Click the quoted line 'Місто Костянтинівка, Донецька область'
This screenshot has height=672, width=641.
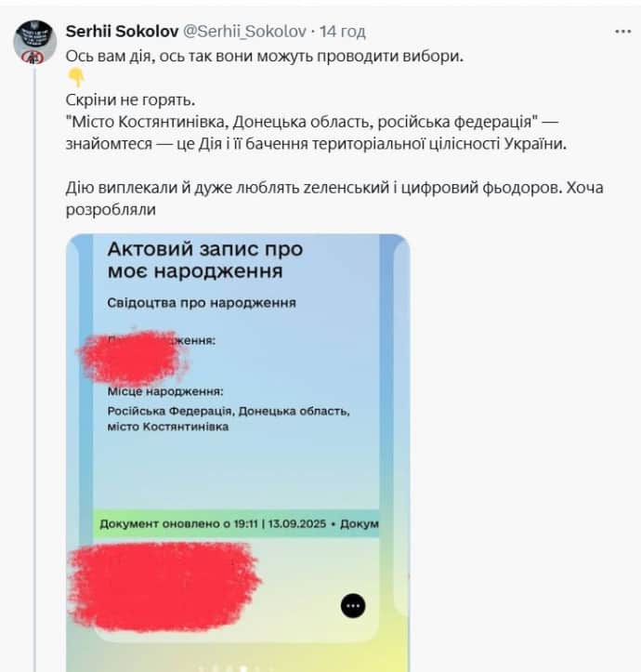(302, 122)
